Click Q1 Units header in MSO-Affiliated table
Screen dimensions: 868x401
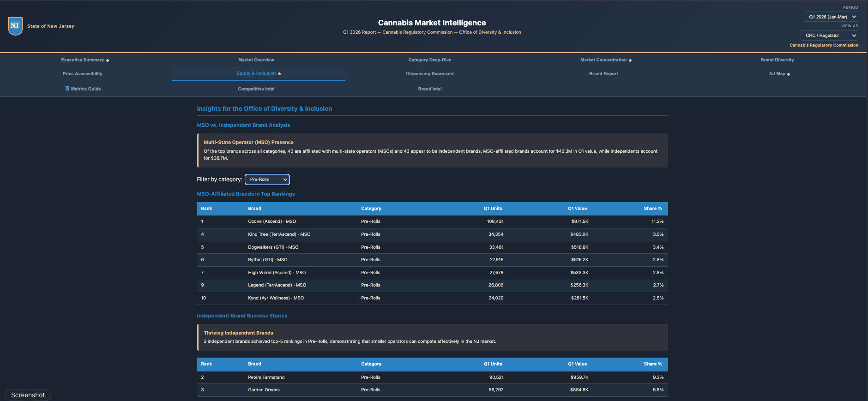pyautogui.click(x=493, y=209)
